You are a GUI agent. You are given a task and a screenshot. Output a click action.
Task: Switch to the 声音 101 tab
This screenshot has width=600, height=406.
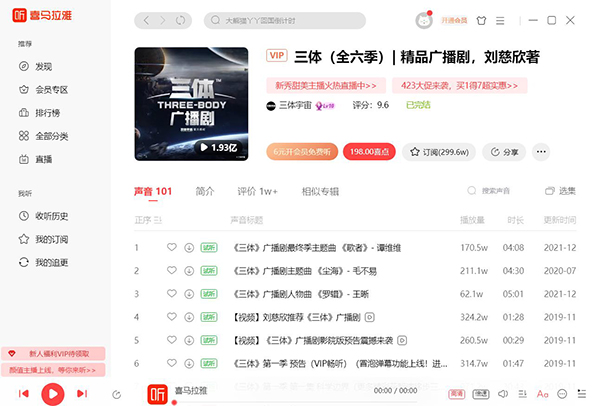click(x=153, y=191)
